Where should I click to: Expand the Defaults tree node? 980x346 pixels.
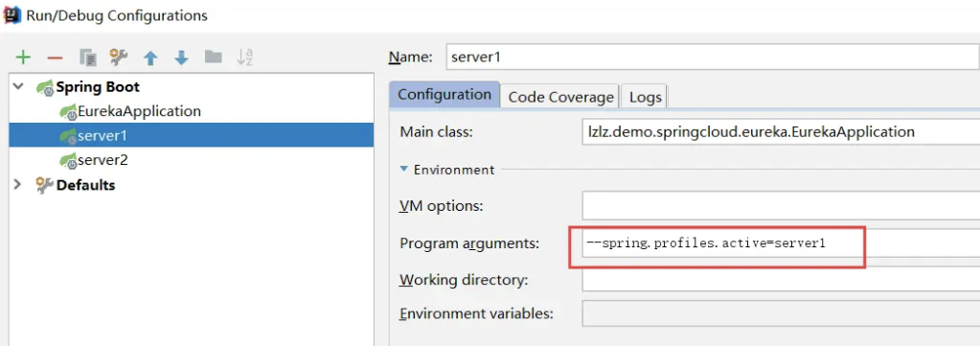[x=18, y=185]
